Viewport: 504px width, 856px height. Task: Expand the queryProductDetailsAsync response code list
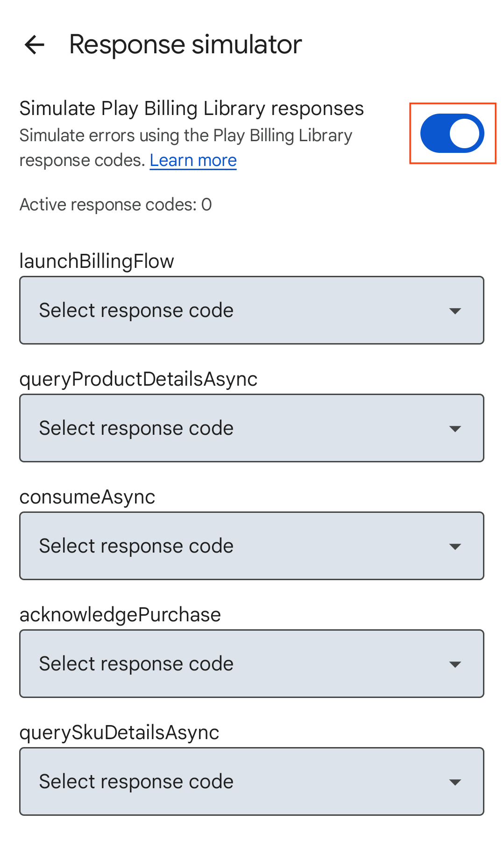click(252, 428)
